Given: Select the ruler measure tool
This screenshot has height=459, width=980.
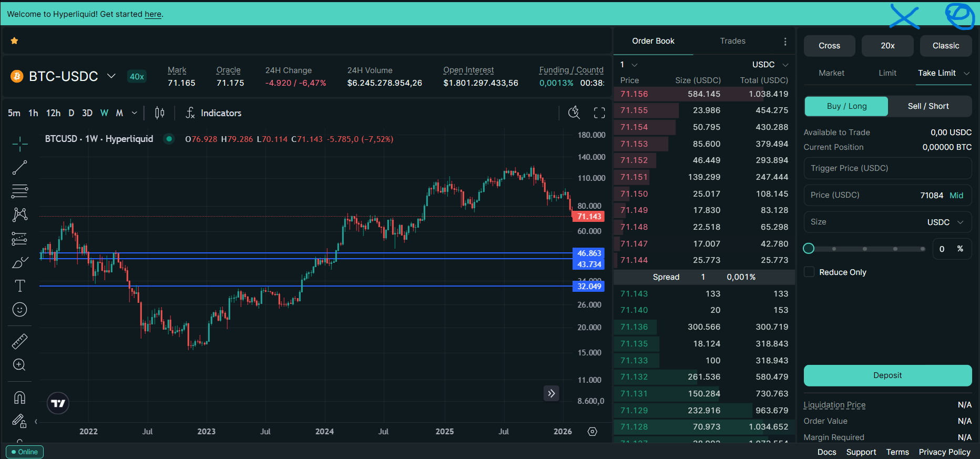Looking at the screenshot, I should pyautogui.click(x=19, y=342).
